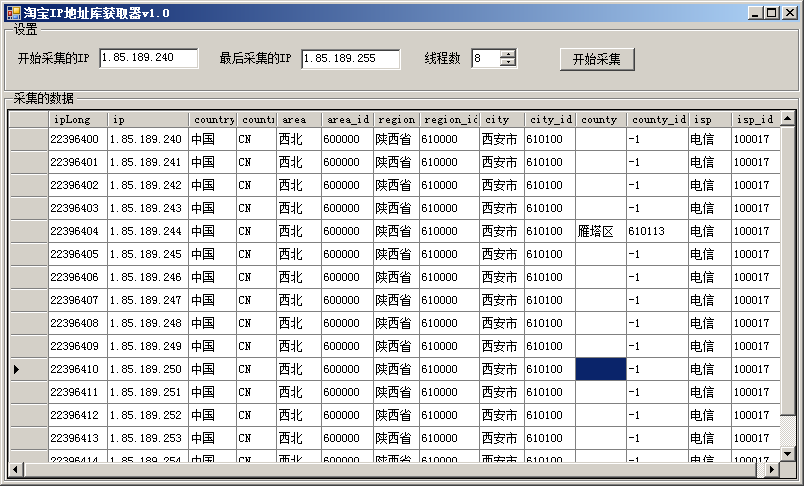Select the row header of 1.85.189.240
Screen dimensions: 804x486
point(29,139)
